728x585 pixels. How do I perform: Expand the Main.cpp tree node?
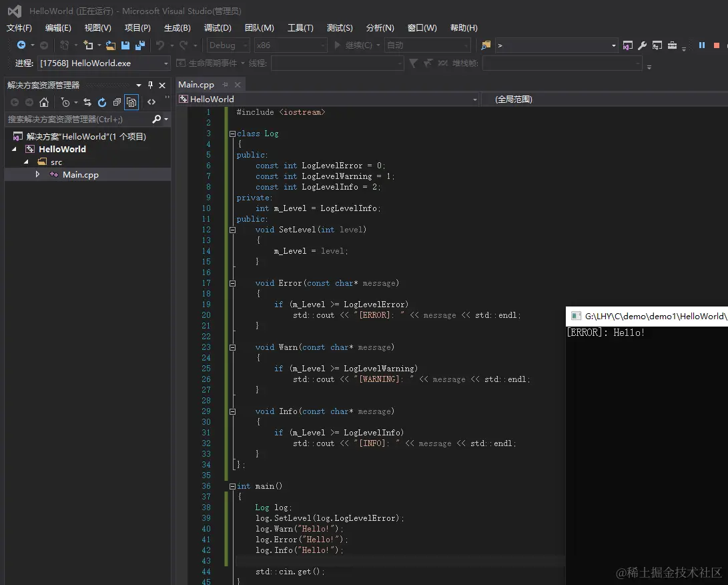pyautogui.click(x=38, y=174)
